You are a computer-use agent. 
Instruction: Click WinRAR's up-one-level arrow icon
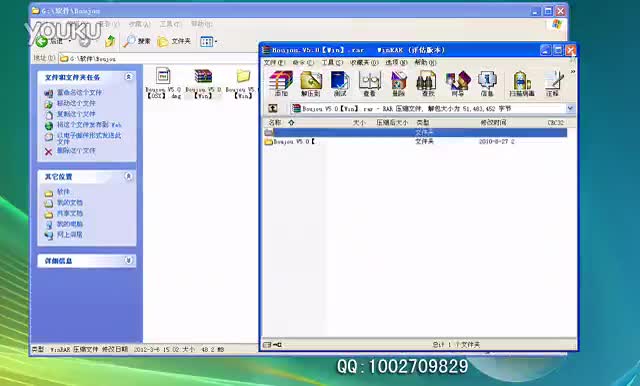[x=273, y=108]
